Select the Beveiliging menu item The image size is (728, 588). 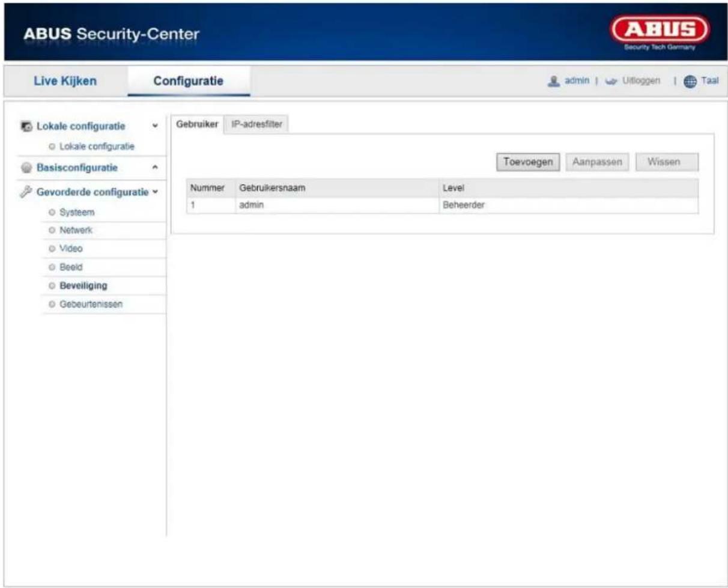83,285
